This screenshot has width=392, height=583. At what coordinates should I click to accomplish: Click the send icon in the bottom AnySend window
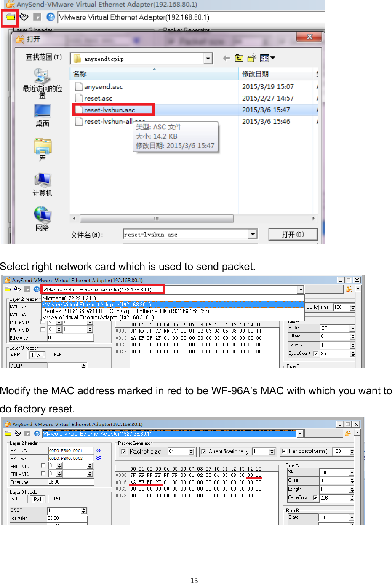[17, 433]
